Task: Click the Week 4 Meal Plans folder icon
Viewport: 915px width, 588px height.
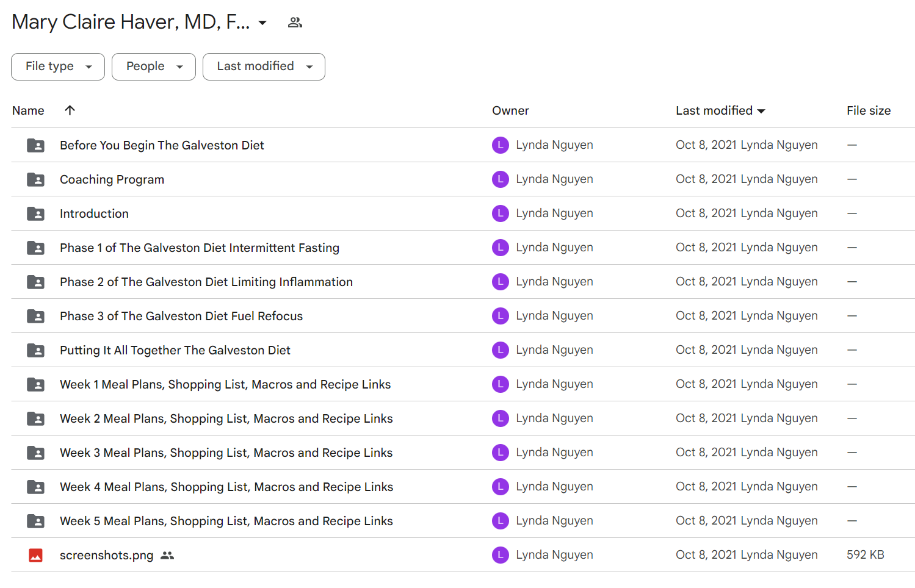Action: [35, 487]
